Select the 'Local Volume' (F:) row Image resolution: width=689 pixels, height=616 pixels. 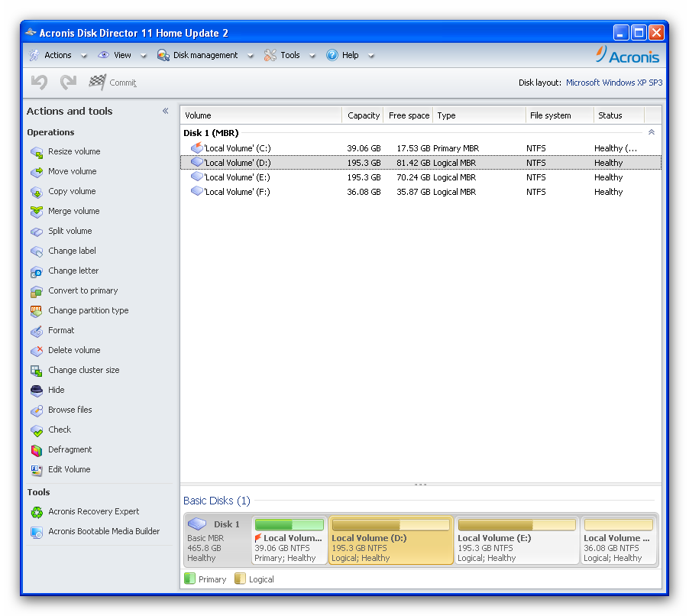click(x=421, y=192)
